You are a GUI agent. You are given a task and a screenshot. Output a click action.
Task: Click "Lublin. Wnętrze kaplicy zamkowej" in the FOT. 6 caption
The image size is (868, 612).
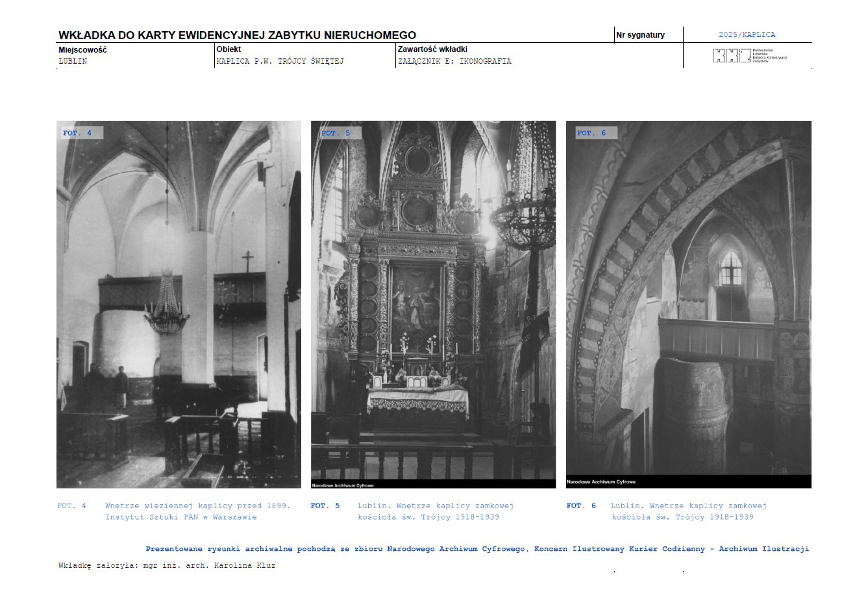click(x=689, y=505)
